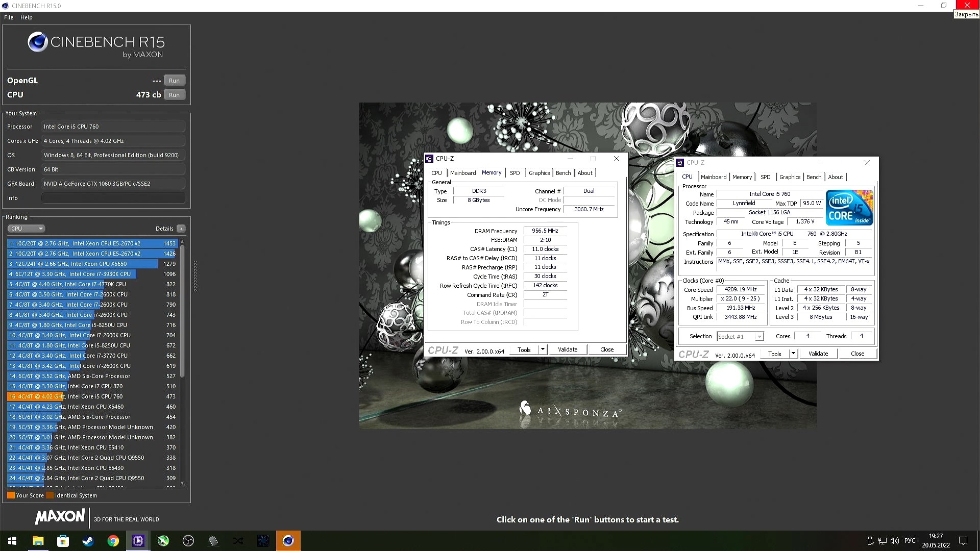Viewport: 980px width, 551px height.
Task: Open the crossed-arrows app on the taskbar
Action: coord(238,541)
